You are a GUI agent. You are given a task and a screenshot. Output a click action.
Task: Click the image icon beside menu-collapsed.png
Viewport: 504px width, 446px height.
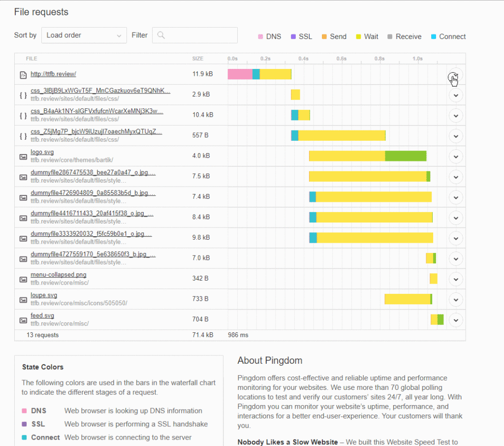pos(23,280)
